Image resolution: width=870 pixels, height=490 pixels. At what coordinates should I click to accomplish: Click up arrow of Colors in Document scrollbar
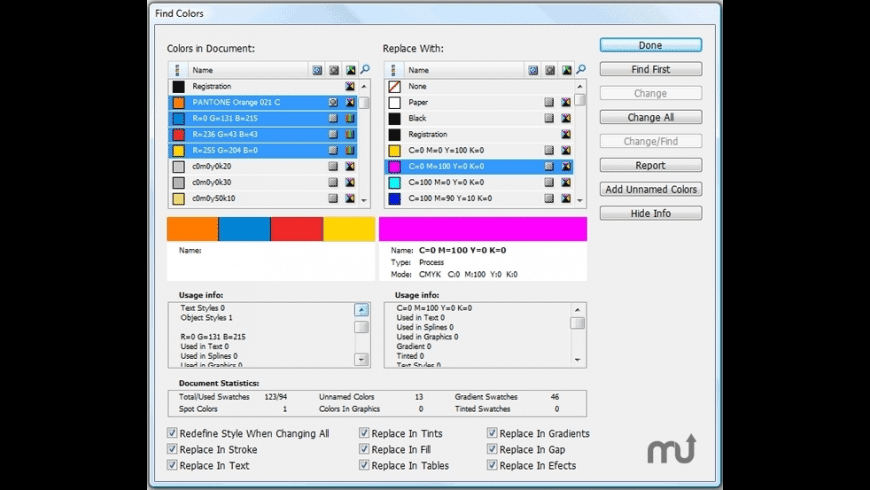click(x=364, y=87)
